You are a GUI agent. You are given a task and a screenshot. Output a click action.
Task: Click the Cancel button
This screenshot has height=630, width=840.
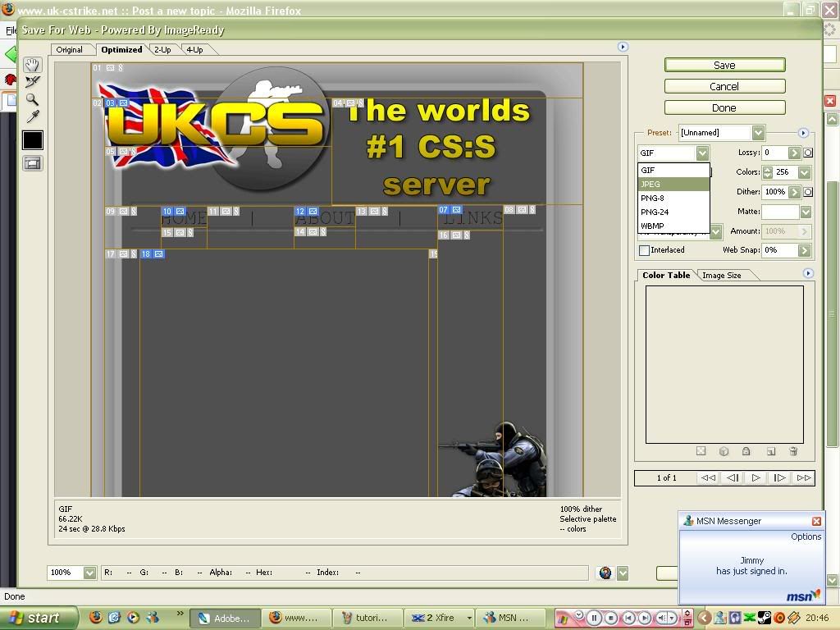(x=724, y=86)
